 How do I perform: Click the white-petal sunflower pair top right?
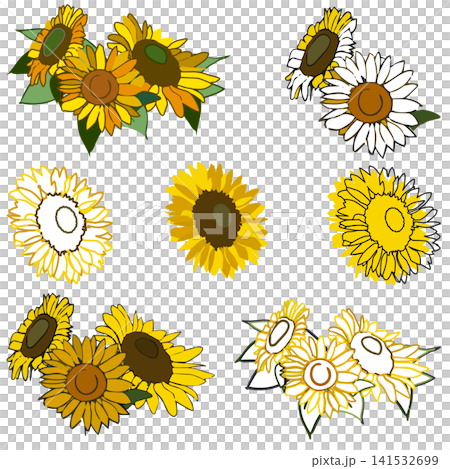pos(363,82)
